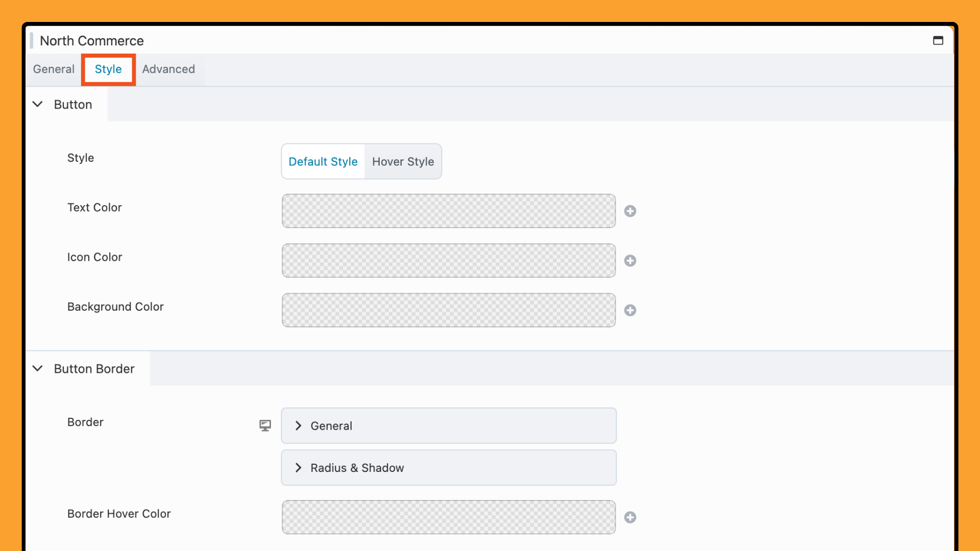Screen dimensions: 980x551
Task: Click drag handle left of North Commerce
Action: [x=32, y=41]
